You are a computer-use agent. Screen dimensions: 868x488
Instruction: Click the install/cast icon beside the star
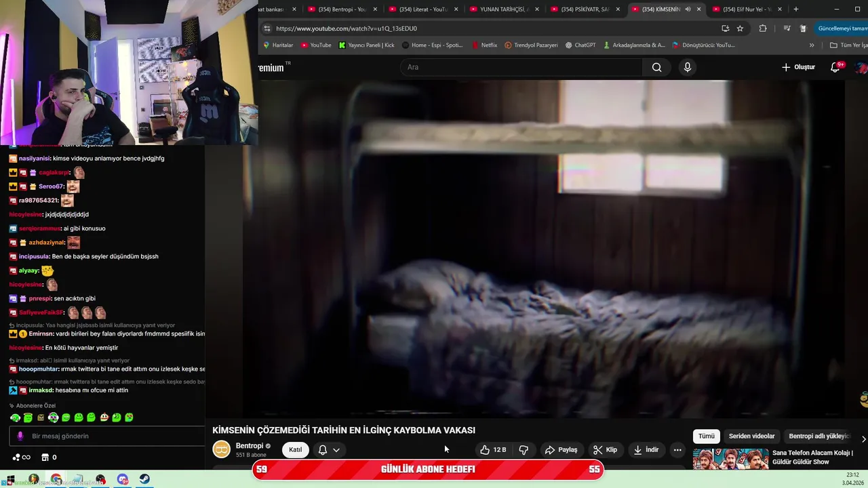coord(725,28)
